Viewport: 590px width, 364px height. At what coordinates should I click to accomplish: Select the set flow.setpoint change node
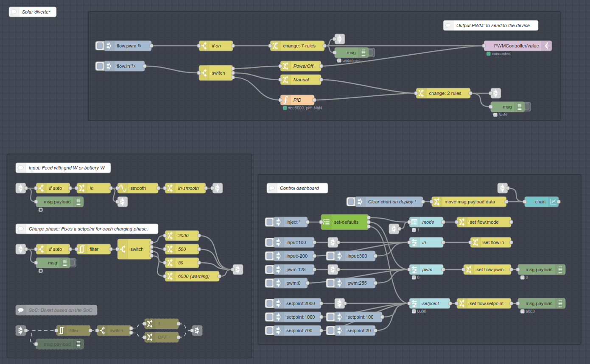coord(484,303)
